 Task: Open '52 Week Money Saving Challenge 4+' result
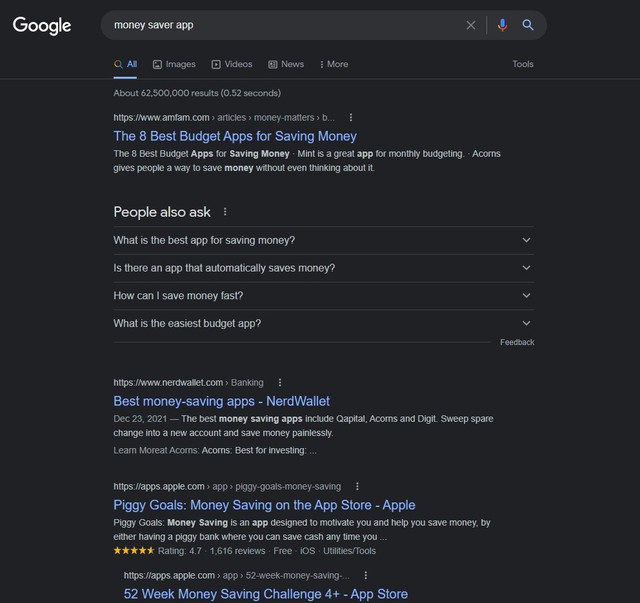pyautogui.click(x=266, y=594)
